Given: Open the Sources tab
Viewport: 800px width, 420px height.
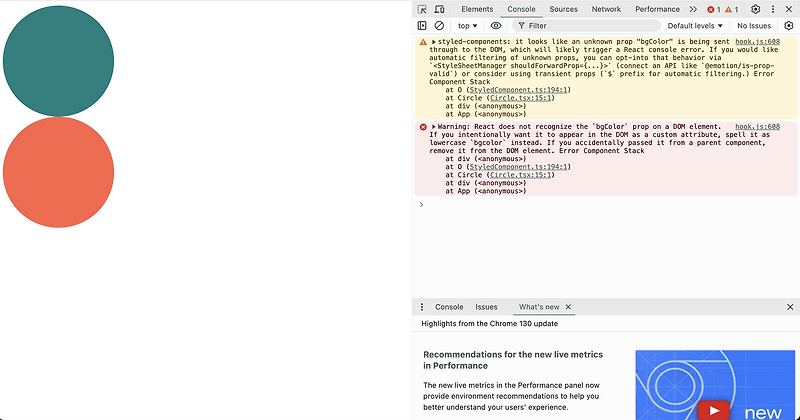Looking at the screenshot, I should [x=563, y=9].
